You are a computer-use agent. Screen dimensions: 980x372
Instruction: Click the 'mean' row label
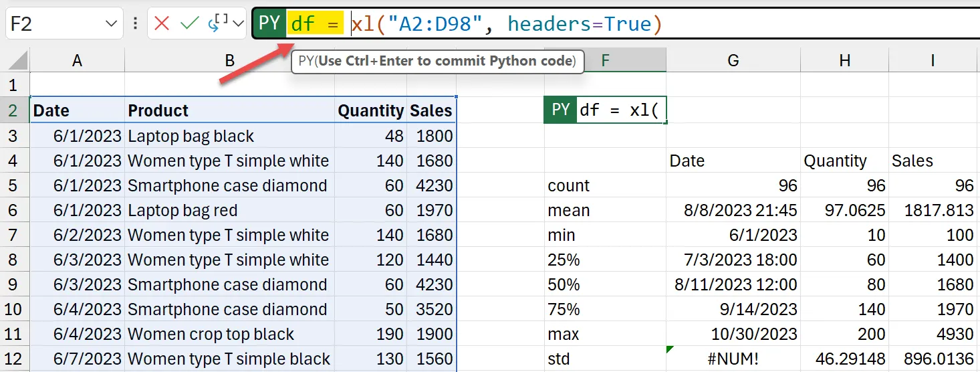pyautogui.click(x=605, y=210)
